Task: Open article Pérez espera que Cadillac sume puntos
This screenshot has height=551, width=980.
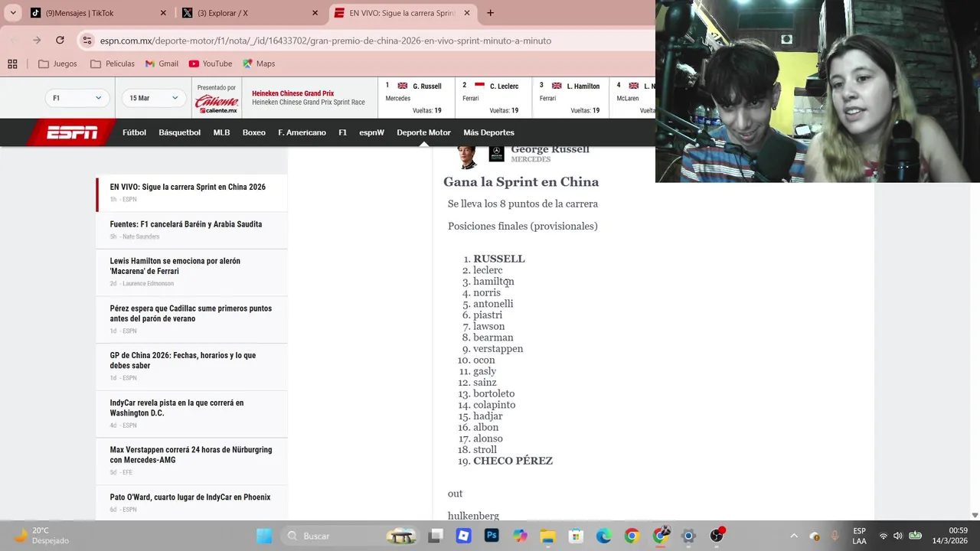Action: [x=191, y=314]
